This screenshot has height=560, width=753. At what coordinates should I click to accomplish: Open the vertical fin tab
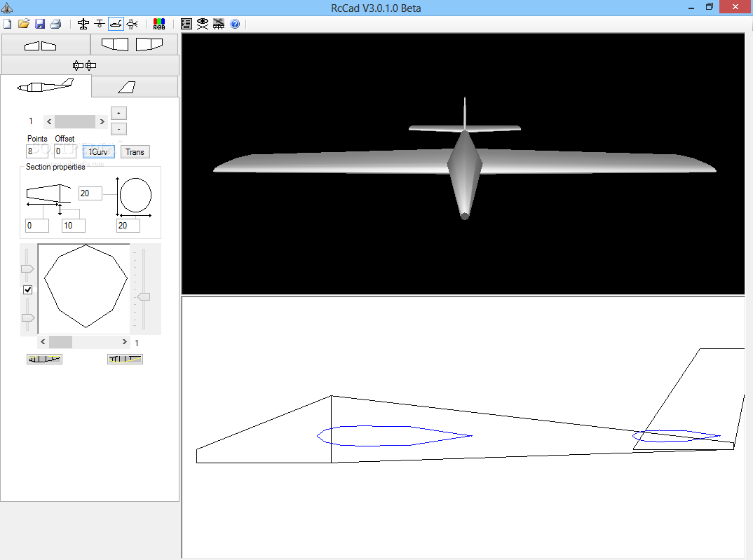(134, 87)
